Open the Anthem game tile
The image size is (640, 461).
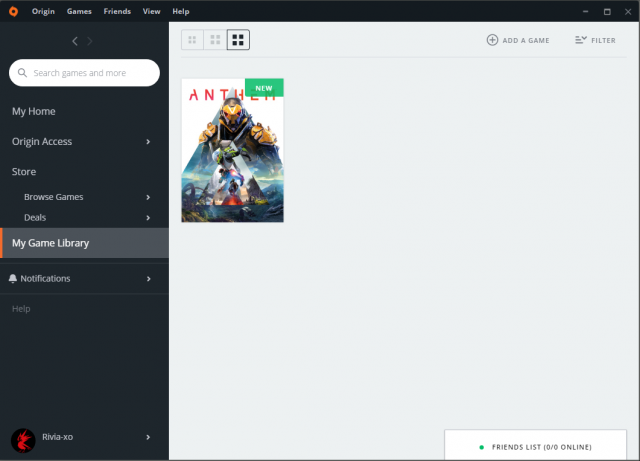click(x=232, y=150)
